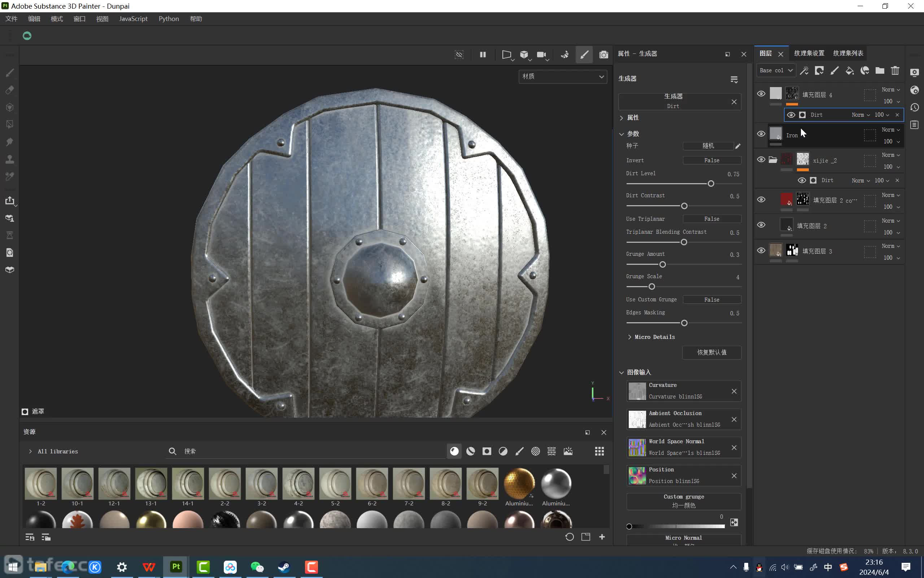Select the Material picker tool

tap(10, 176)
